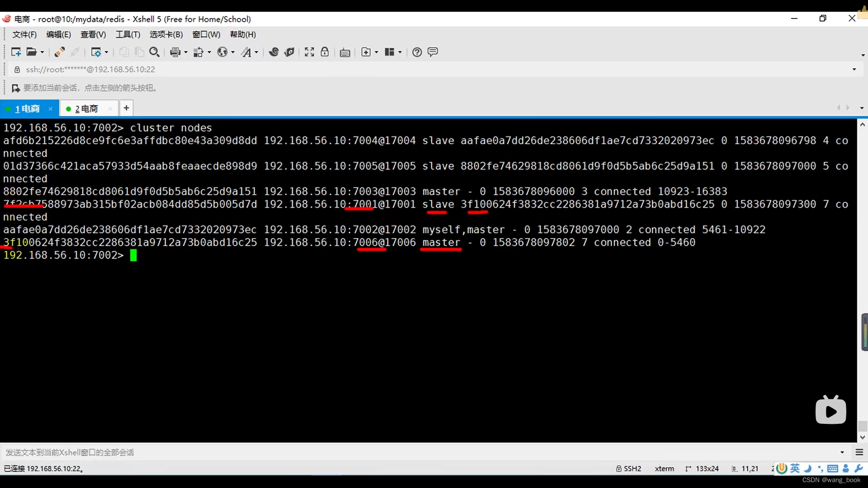Click the lock screen padlock icon
The height and width of the screenshot is (488, 868).
click(x=325, y=52)
